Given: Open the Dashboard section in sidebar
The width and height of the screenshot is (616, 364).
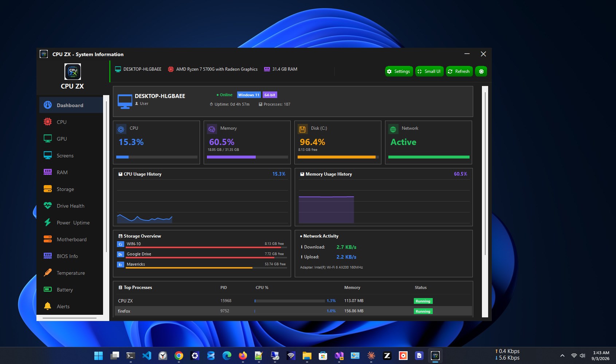Looking at the screenshot, I should pos(71,105).
